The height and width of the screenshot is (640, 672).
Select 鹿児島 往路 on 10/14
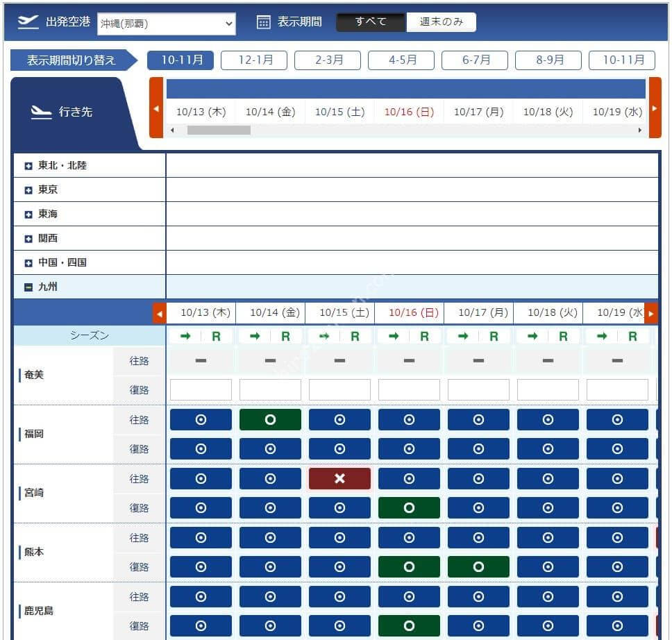(271, 597)
